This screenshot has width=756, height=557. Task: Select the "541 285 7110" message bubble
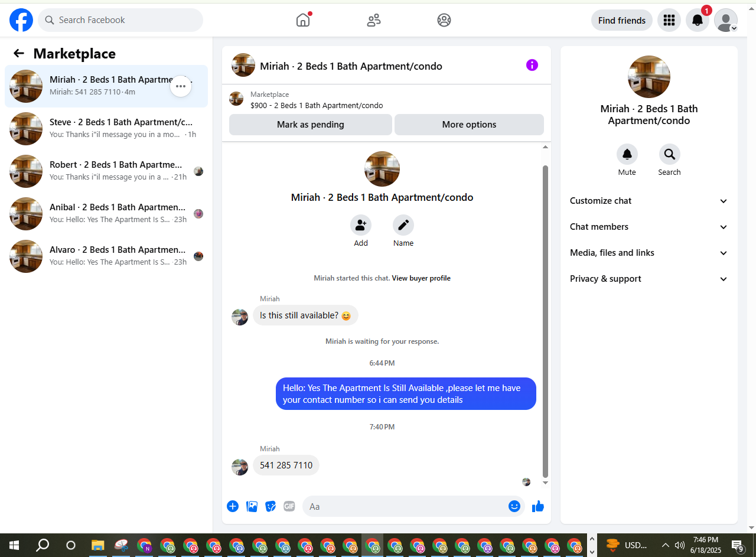(x=286, y=465)
